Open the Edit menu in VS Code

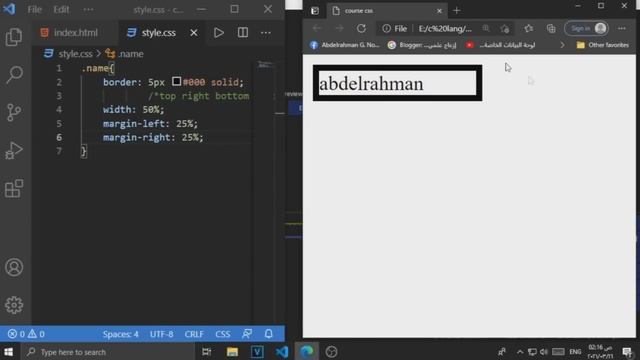tap(61, 9)
